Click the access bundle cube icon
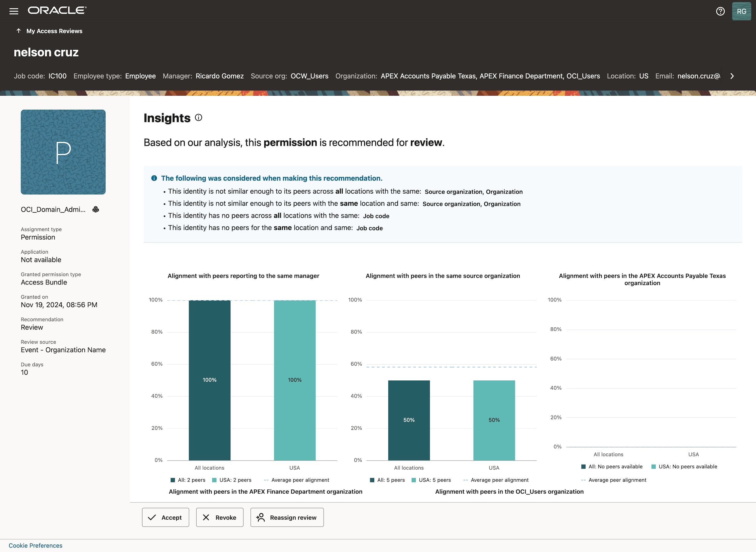The image size is (756, 552). click(96, 209)
